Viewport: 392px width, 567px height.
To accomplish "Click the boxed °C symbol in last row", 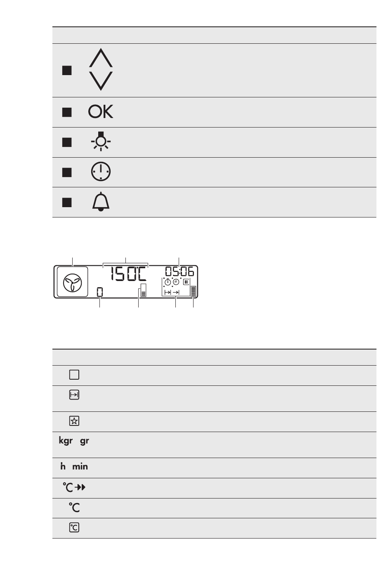I will click(74, 527).
